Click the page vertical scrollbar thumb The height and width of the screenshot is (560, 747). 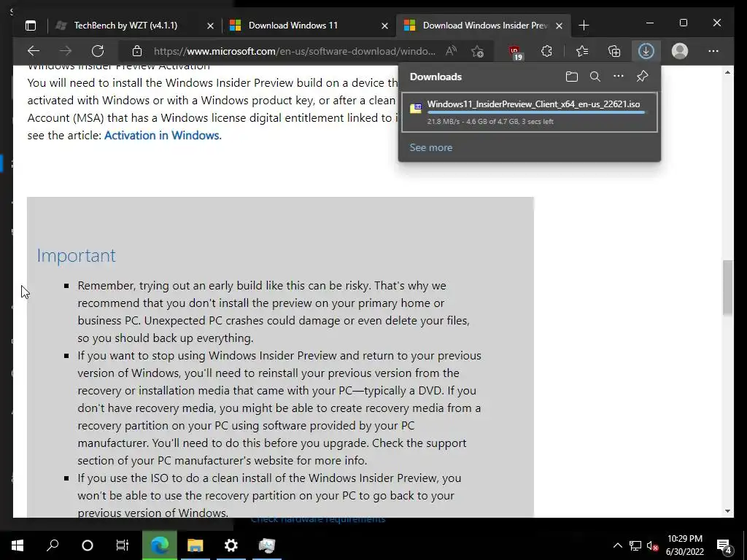point(727,287)
